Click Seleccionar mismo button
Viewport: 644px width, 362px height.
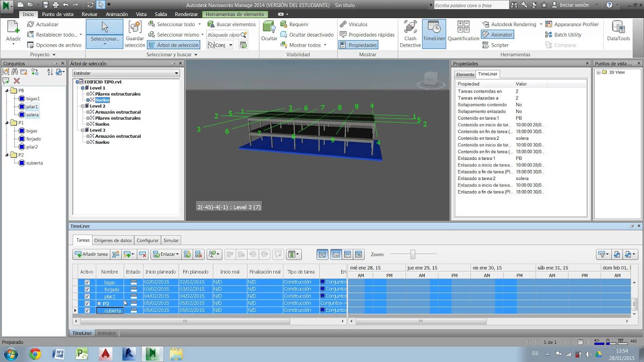coord(177,35)
